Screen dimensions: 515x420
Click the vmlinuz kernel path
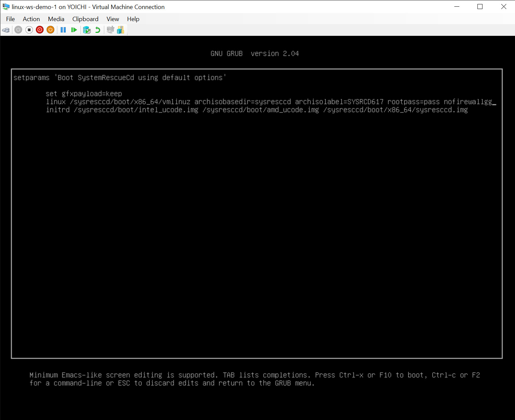click(x=130, y=102)
